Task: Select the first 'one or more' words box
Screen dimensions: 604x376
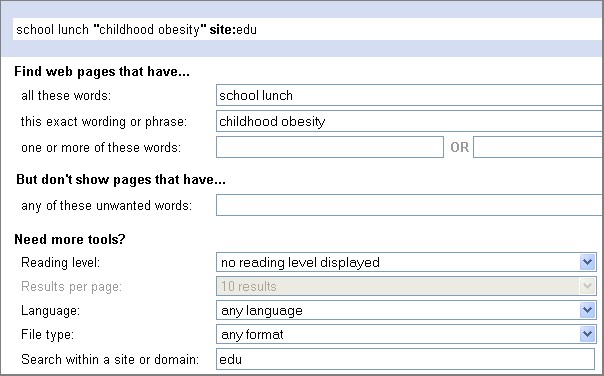Action: click(330, 147)
